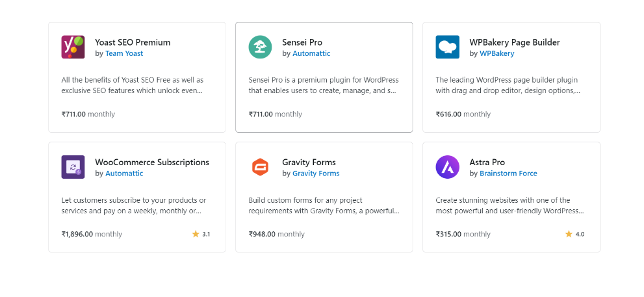Open the Yoast SEO Premium title
The image size is (644, 297).
point(133,42)
